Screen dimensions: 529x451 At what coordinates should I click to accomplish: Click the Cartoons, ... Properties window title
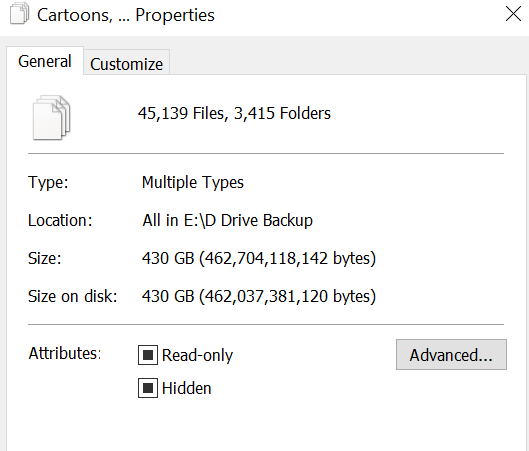pyautogui.click(x=126, y=15)
